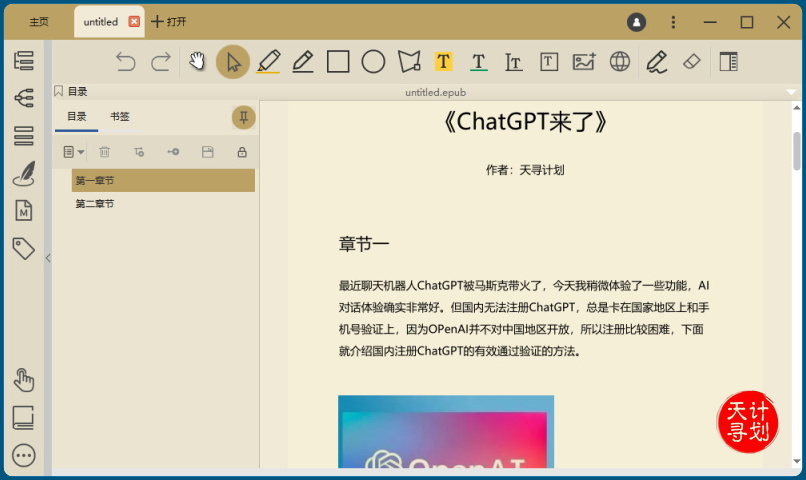Open the mind-map tree sidebar icon
806x480 pixels.
(24, 98)
